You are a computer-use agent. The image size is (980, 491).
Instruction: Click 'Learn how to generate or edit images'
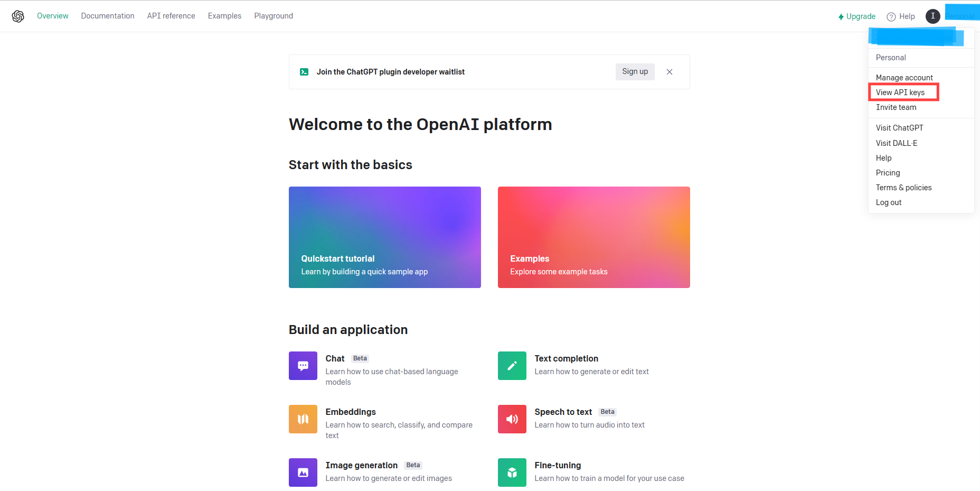389,478
